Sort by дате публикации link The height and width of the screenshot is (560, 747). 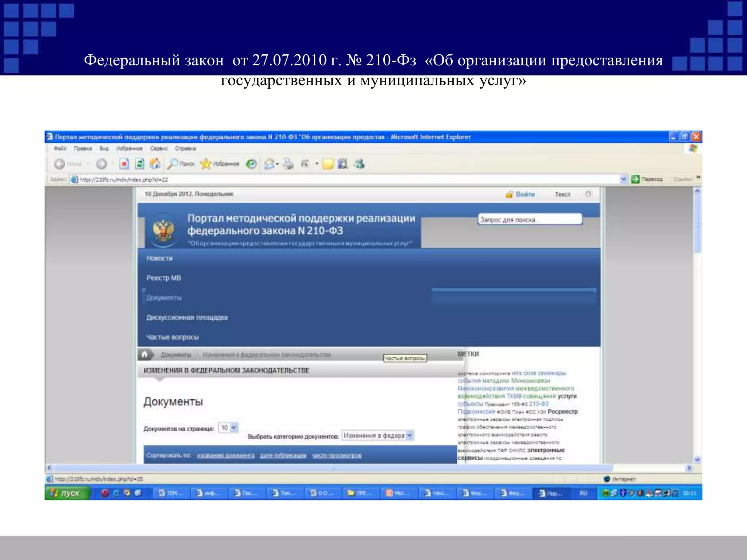point(283,455)
